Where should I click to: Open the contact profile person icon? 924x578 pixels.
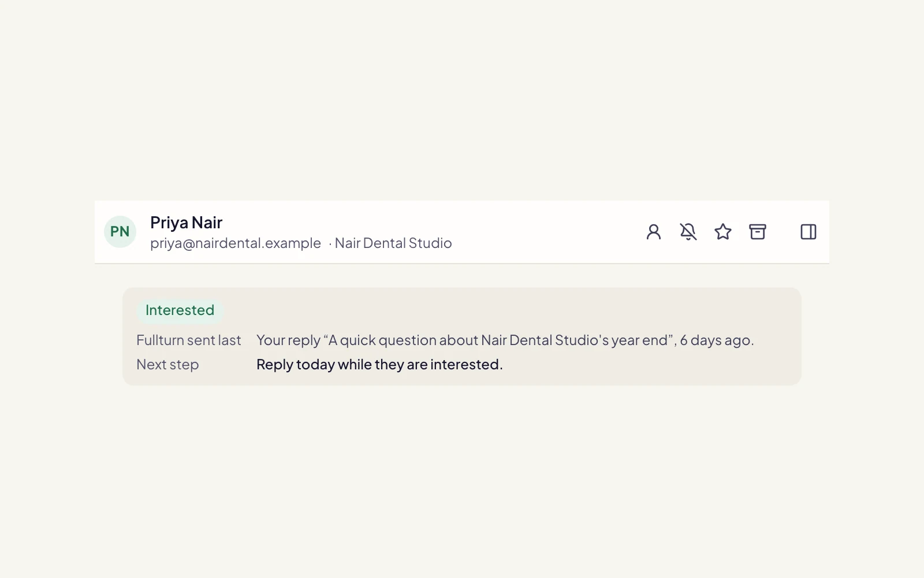point(654,232)
